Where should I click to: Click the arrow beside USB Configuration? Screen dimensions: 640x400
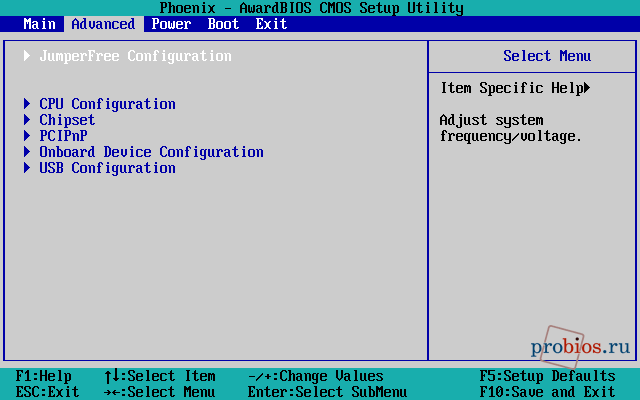27,167
